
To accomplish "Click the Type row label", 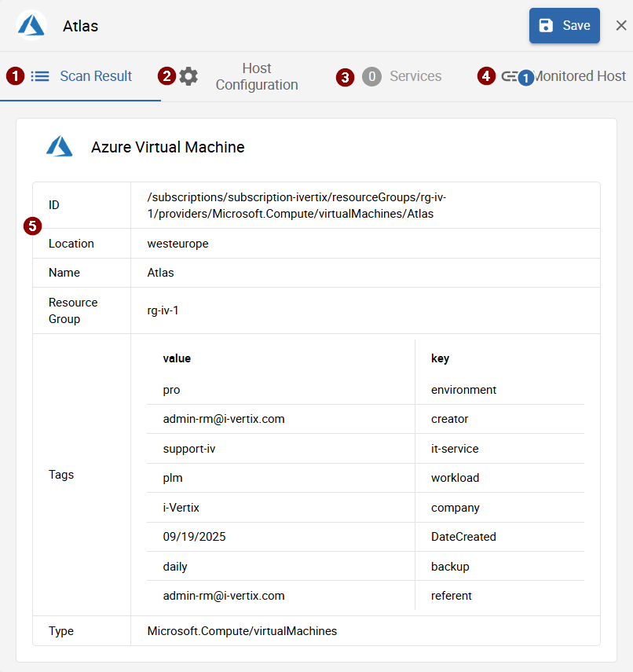I will point(60,631).
